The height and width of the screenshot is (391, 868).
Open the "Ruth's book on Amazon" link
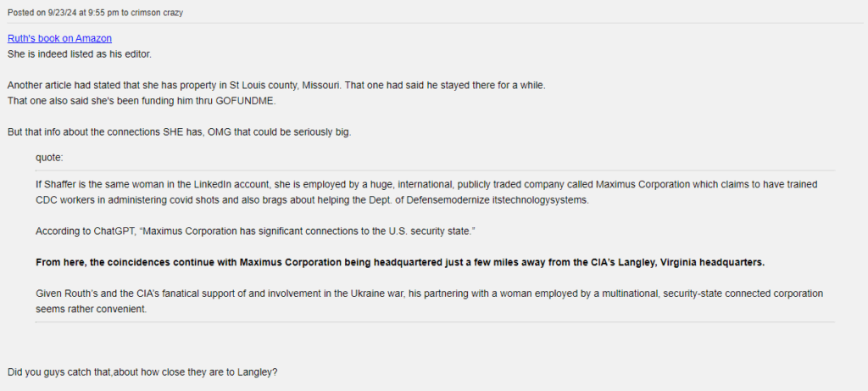point(59,38)
